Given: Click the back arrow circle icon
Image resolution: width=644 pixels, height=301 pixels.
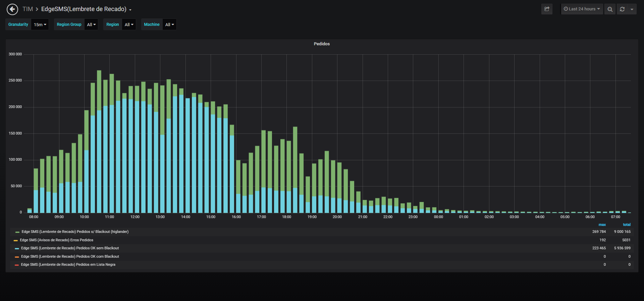Looking at the screenshot, I should coord(12,9).
